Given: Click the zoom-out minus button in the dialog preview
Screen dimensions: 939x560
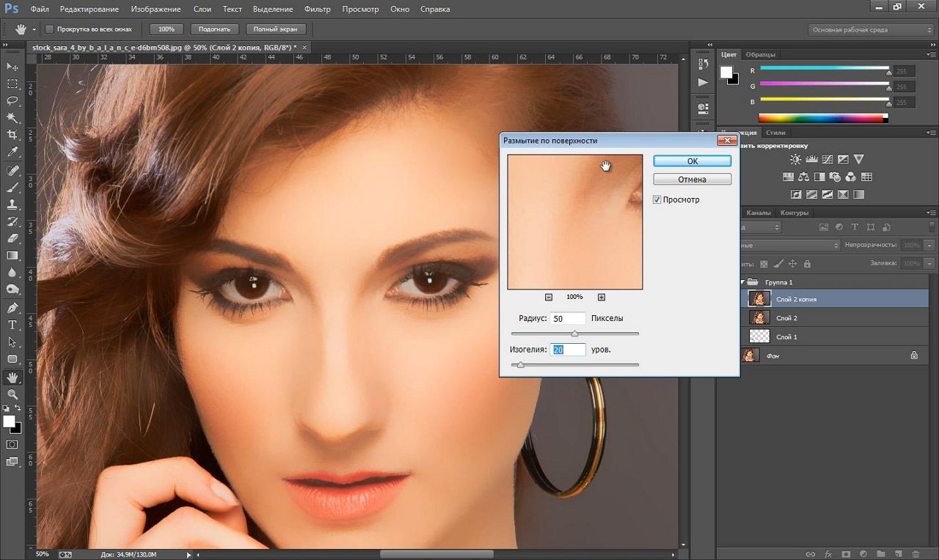Looking at the screenshot, I should pyautogui.click(x=549, y=297).
